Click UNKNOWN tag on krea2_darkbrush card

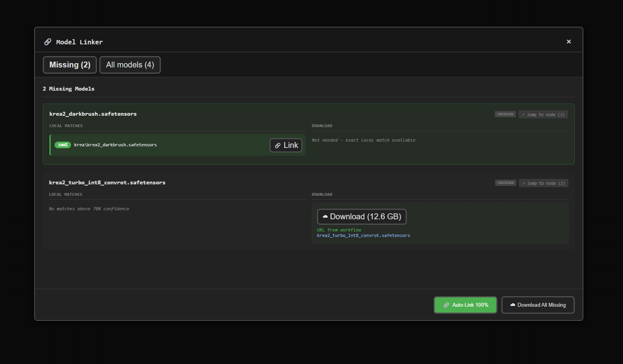point(505,114)
